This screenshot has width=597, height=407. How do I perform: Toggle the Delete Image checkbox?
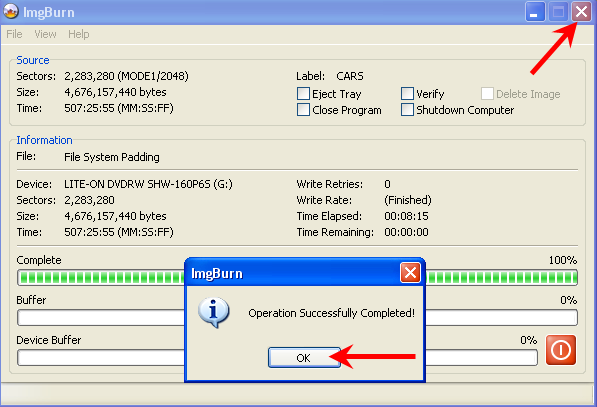coord(487,94)
